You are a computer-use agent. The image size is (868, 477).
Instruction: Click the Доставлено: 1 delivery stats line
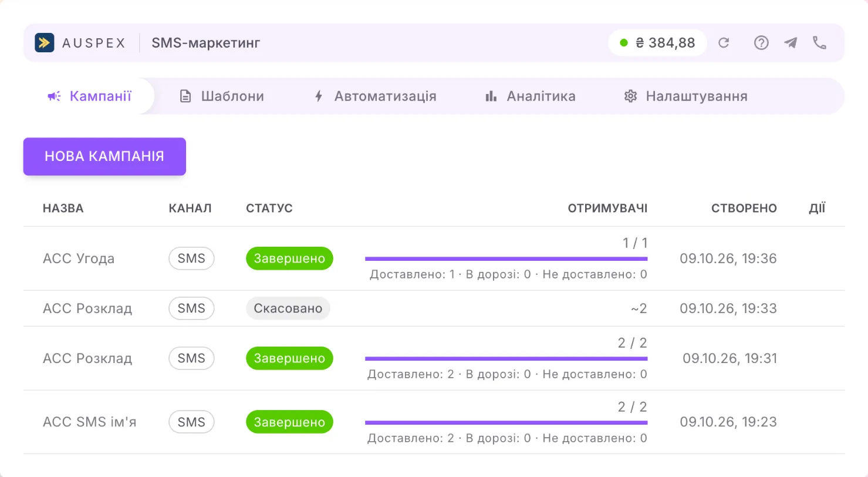coord(509,274)
